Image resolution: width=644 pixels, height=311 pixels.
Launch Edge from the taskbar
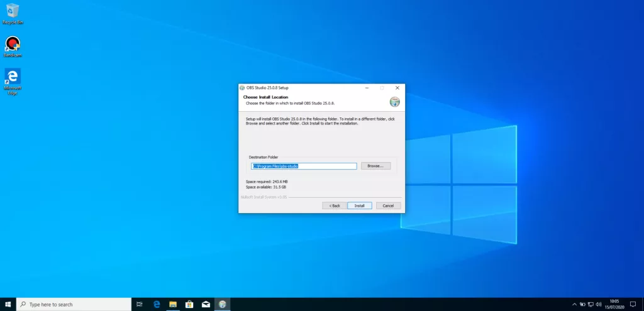tap(157, 304)
